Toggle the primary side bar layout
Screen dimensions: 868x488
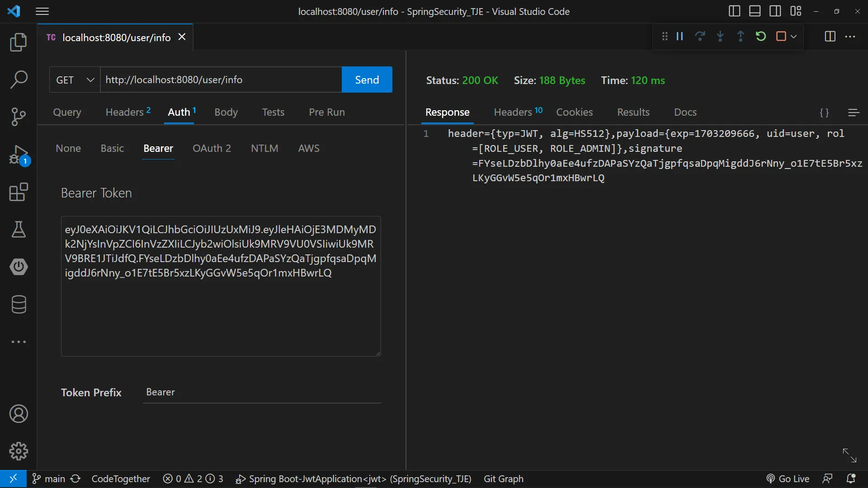(x=735, y=11)
